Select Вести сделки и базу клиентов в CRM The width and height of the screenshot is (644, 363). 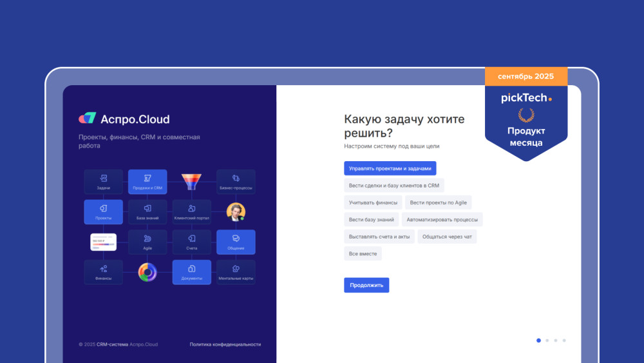coord(394,186)
